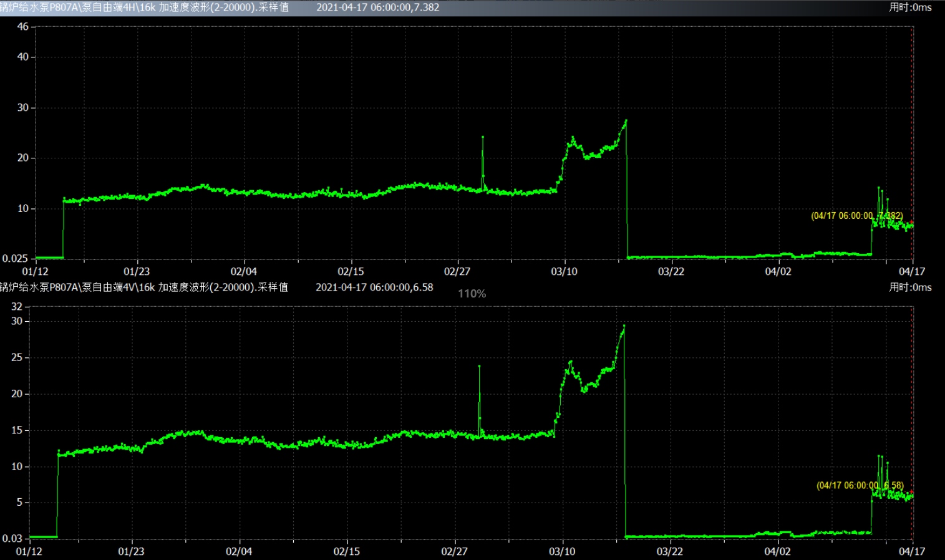Click the 01/23 date on 4H chart axis
Viewport: 945px width, 560px height.
click(x=137, y=271)
